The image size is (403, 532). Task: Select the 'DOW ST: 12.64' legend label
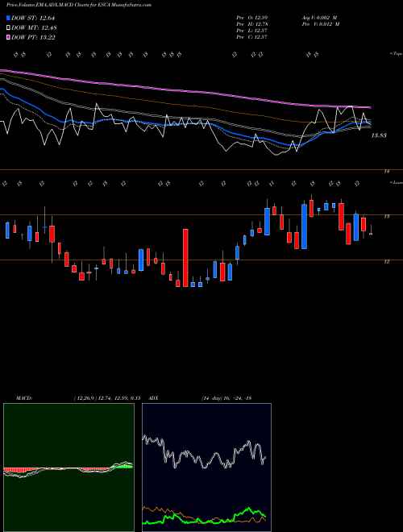click(33, 18)
